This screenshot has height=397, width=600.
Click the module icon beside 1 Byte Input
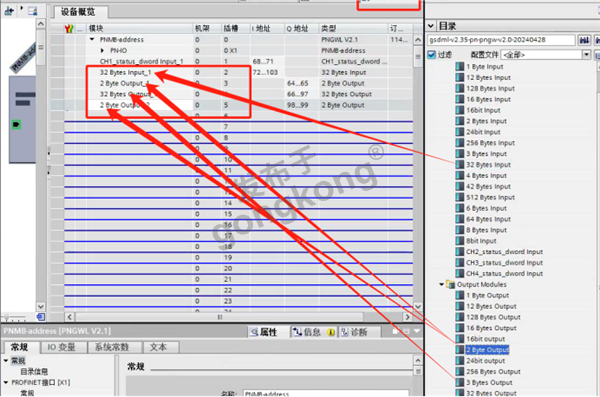(460, 67)
